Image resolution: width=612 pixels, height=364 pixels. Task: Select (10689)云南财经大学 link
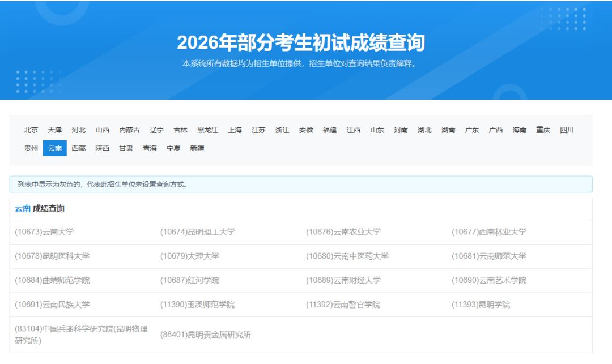click(343, 281)
